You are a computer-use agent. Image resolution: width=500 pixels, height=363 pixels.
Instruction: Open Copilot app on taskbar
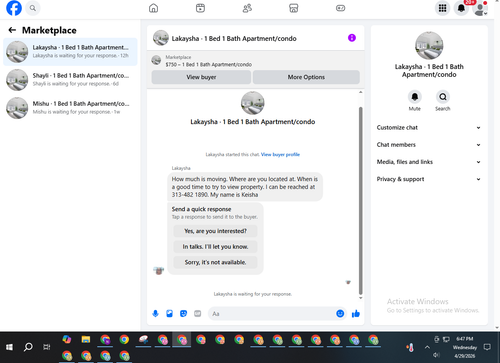tap(67, 340)
